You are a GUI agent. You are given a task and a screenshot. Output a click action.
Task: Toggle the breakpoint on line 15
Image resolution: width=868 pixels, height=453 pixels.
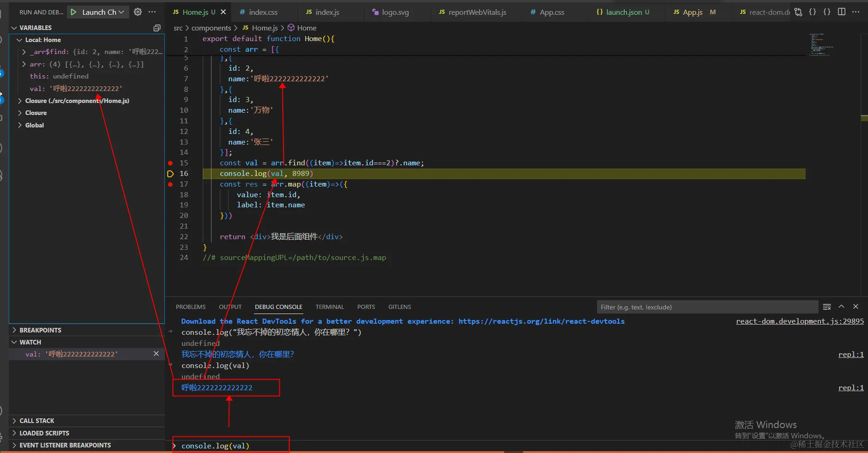[x=170, y=163]
